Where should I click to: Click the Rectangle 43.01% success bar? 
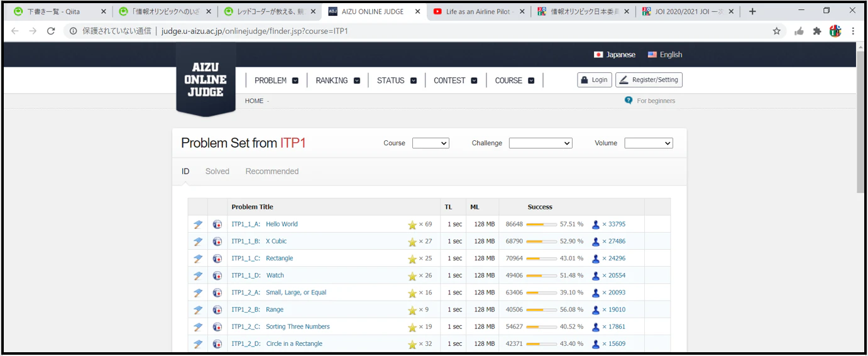tap(541, 259)
